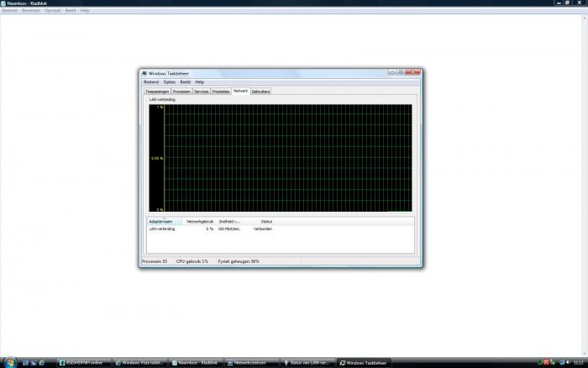Sort by the Snelheid column header

point(231,222)
